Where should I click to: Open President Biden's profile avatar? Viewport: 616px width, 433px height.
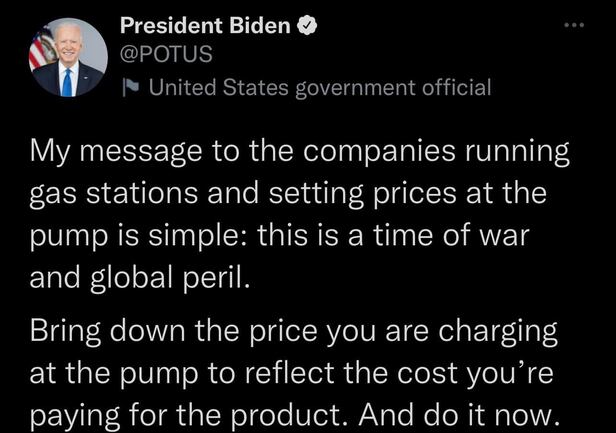coord(68,58)
